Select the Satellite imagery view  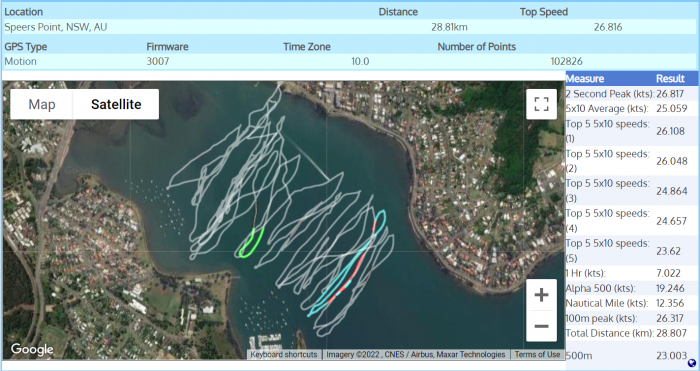point(116,104)
